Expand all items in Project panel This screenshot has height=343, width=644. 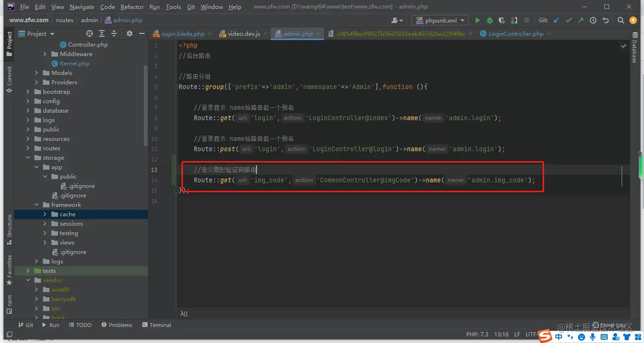pos(102,33)
